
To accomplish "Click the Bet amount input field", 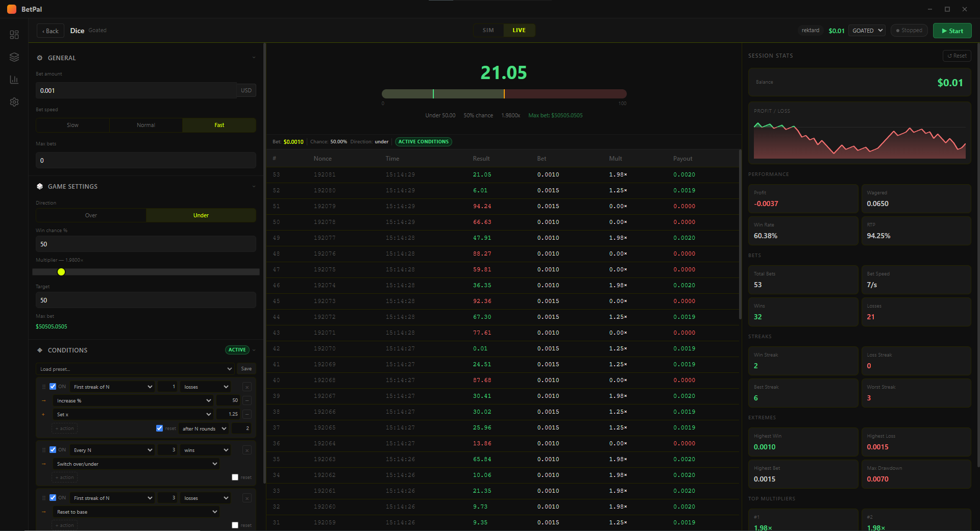I will 136,91.
